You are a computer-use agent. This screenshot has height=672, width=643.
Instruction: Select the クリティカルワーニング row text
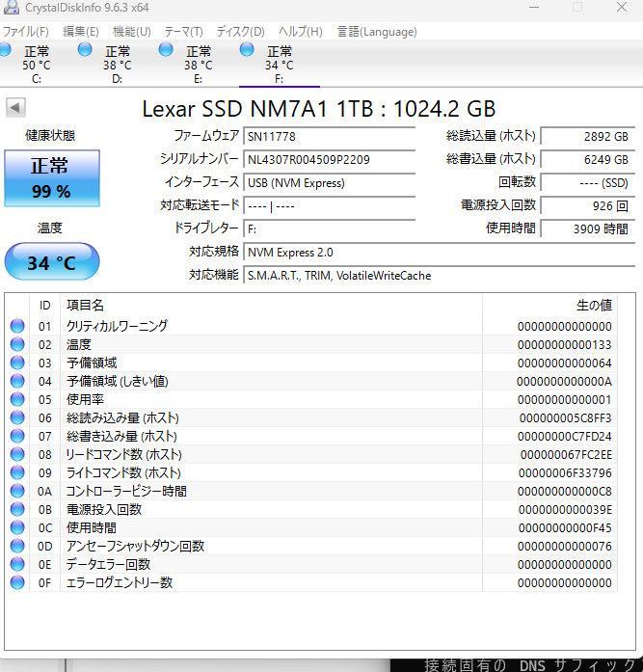tap(117, 326)
